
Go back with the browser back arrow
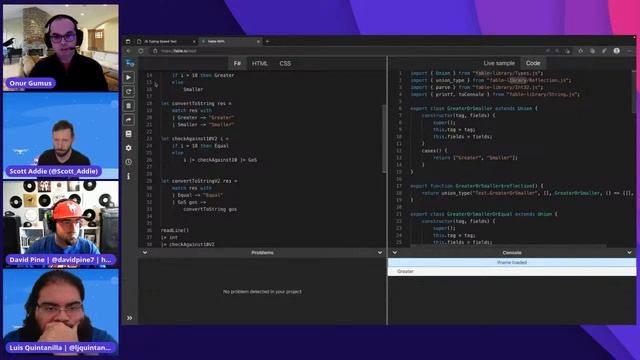point(128,51)
